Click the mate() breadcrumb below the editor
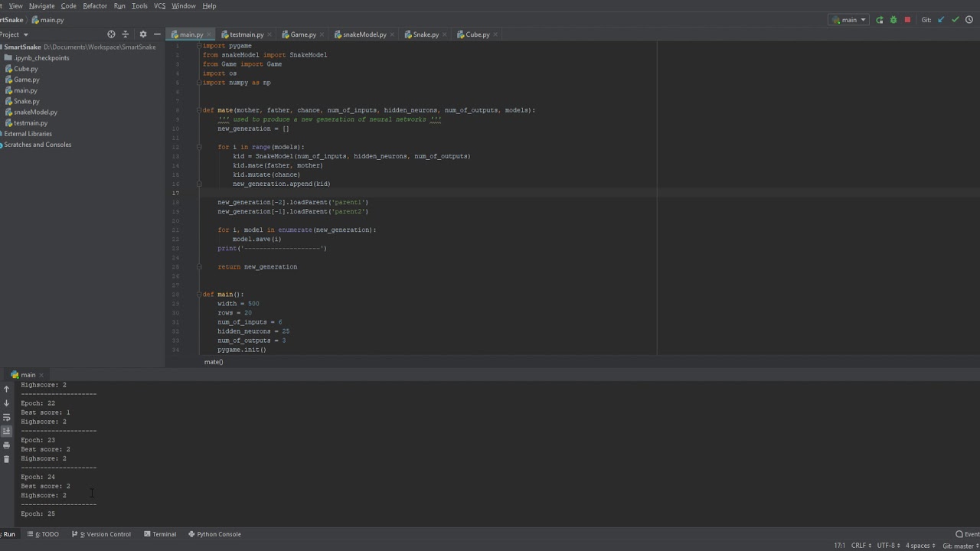980x551 pixels. (x=214, y=362)
